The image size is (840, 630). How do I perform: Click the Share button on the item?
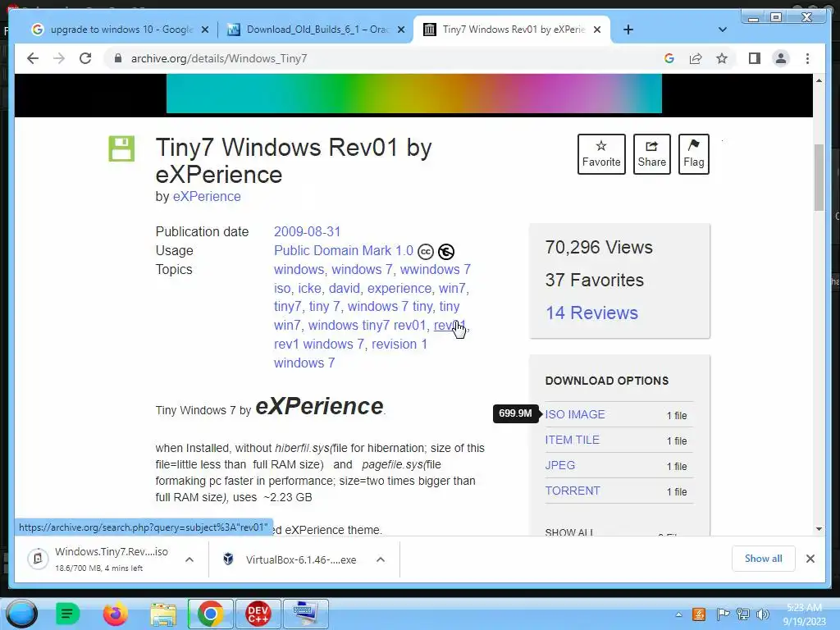(x=651, y=153)
